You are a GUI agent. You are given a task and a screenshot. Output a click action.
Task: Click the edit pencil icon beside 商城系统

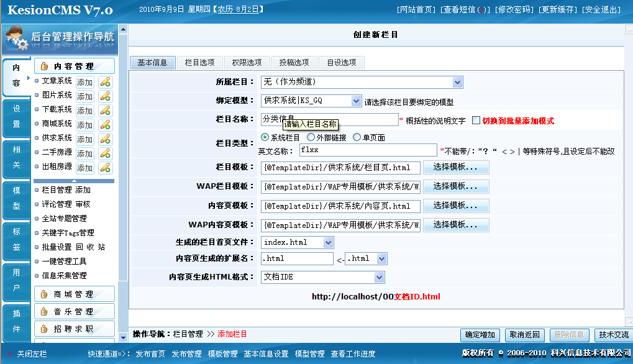point(106,125)
